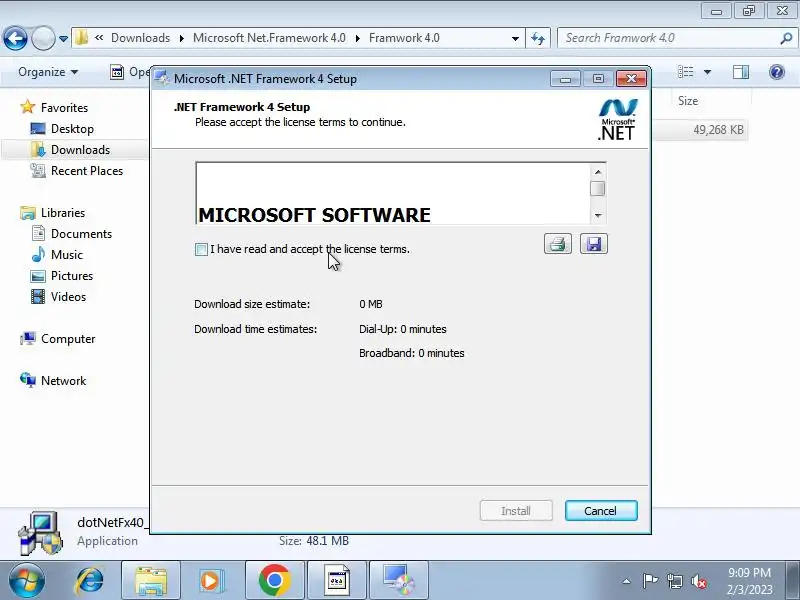Switch to the document window taskbar button
Viewport: 800px width, 600px height.
click(337, 580)
